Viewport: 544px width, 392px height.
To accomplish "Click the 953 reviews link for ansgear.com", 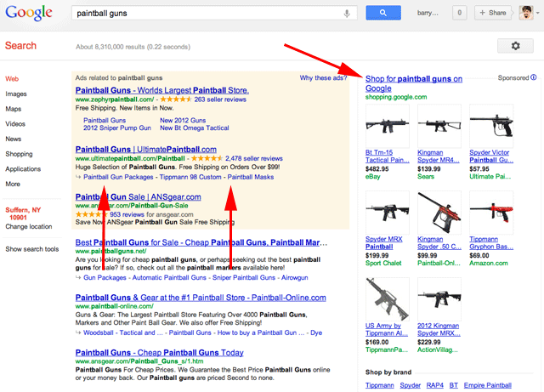I will click(x=127, y=214).
